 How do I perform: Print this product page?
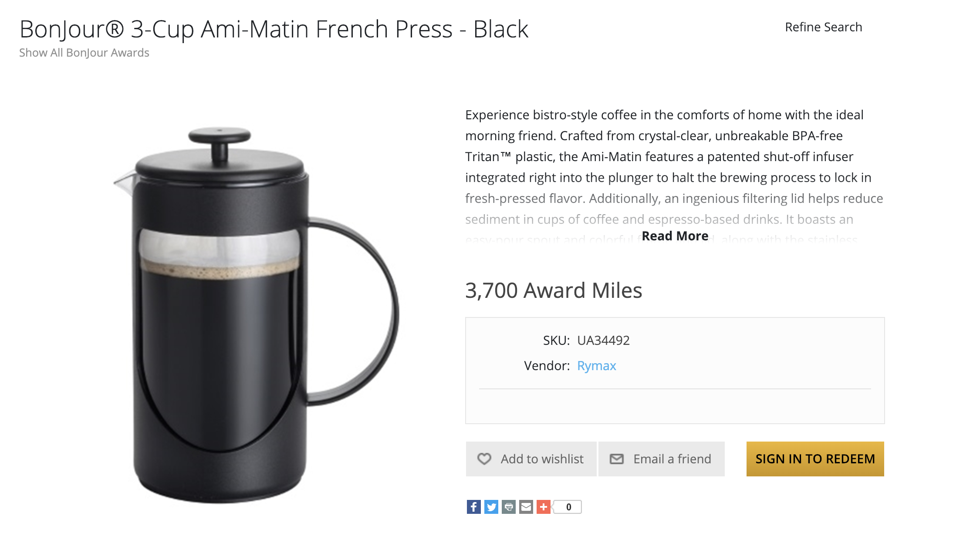click(508, 507)
